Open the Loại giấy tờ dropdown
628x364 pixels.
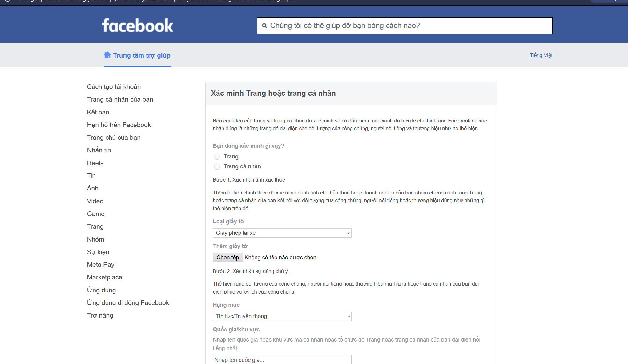[x=281, y=233]
